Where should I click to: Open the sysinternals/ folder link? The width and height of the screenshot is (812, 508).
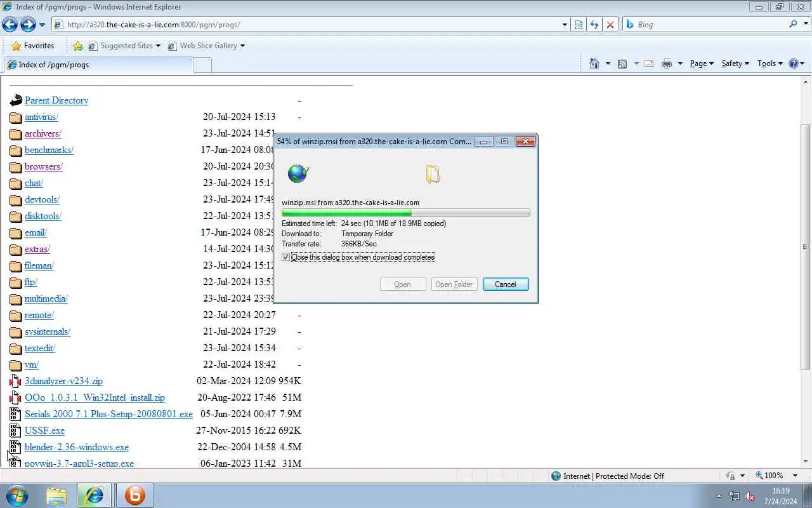point(48,331)
